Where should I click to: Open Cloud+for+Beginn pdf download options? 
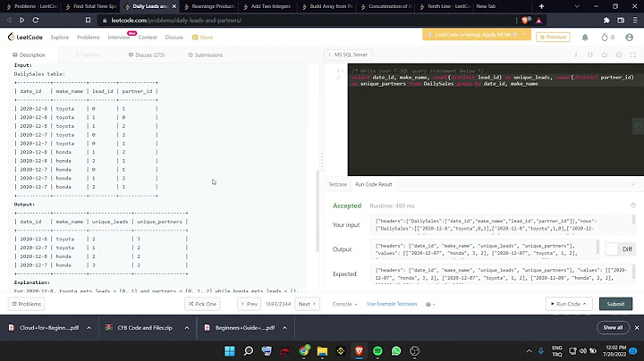(x=89, y=328)
